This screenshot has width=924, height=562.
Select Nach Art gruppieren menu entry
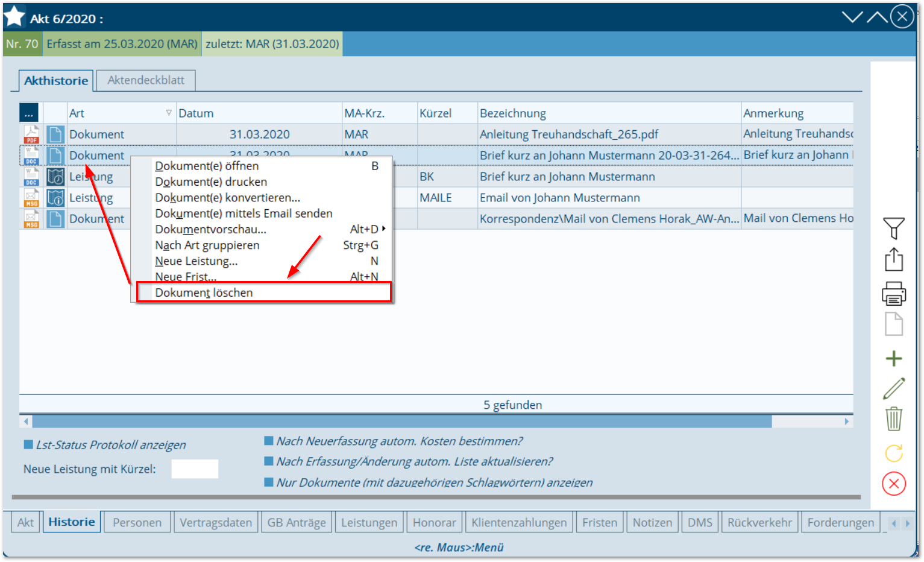[x=263, y=245]
